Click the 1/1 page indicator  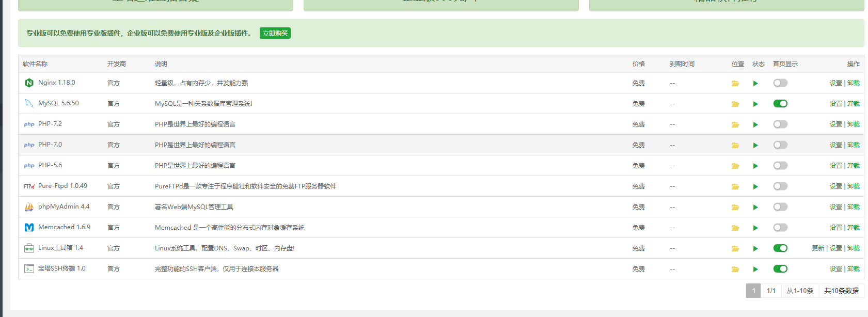(x=771, y=291)
